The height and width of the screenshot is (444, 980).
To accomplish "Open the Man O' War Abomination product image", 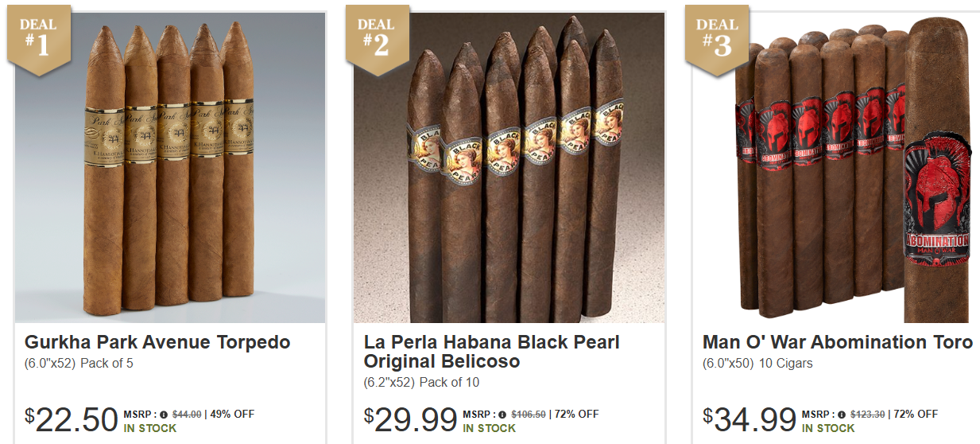I will click(x=836, y=168).
